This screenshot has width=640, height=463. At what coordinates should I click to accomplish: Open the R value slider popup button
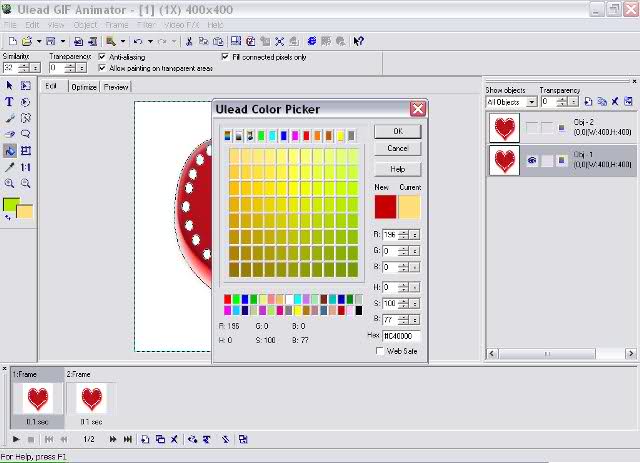[414, 235]
